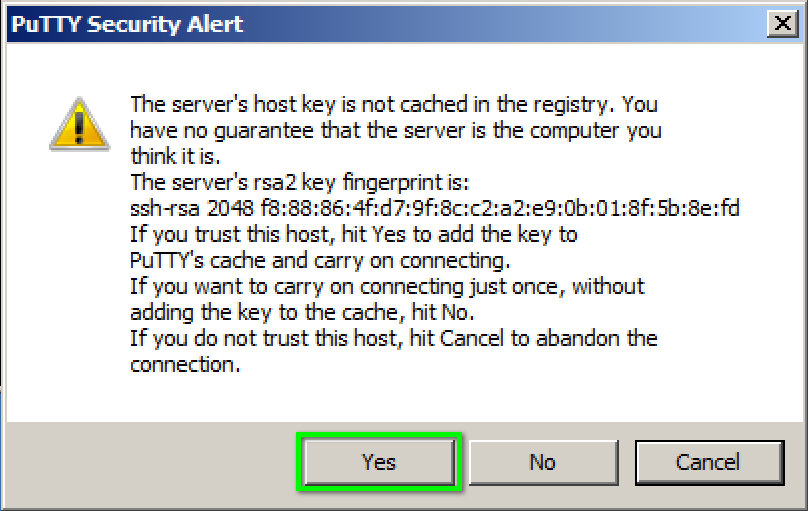
Task: Click the 2048 key length value
Action: pos(230,208)
